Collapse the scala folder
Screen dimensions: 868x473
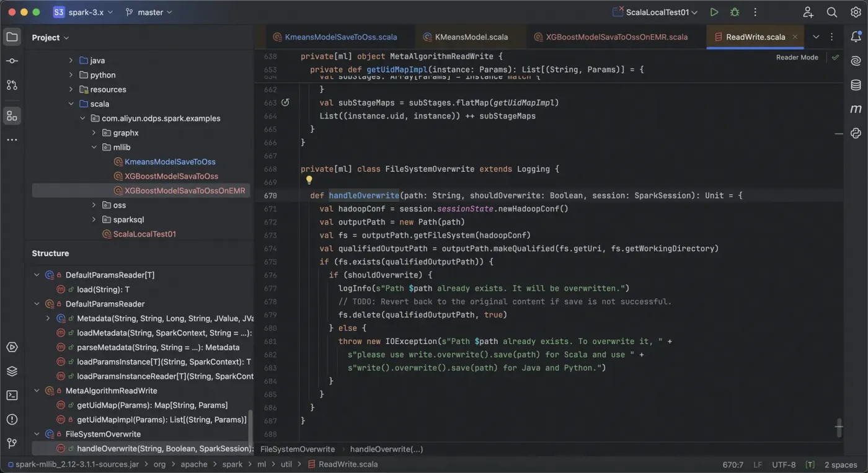click(x=71, y=104)
